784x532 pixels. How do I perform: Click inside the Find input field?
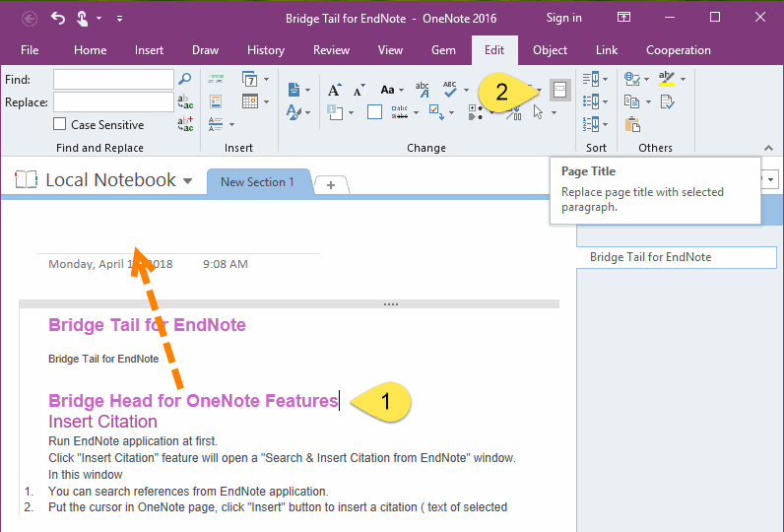pos(113,79)
